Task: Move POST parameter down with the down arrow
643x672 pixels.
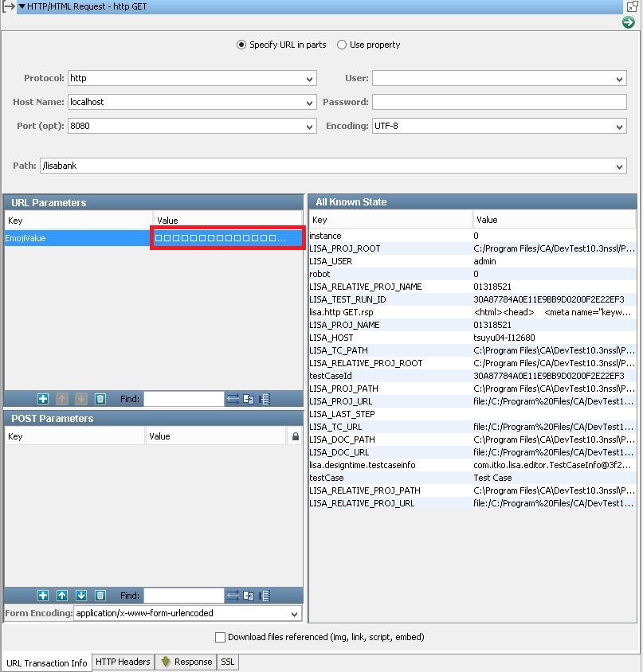Action: pos(81,596)
